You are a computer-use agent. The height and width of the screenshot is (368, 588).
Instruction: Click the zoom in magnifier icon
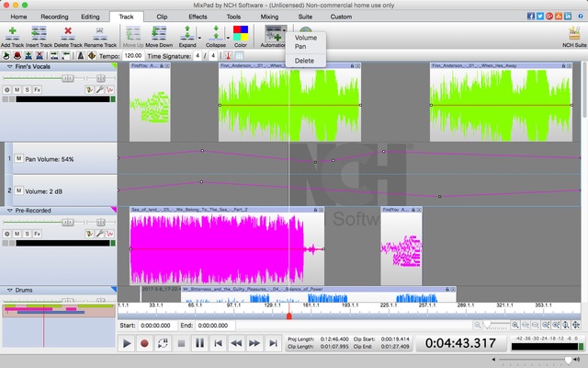[x=515, y=325]
